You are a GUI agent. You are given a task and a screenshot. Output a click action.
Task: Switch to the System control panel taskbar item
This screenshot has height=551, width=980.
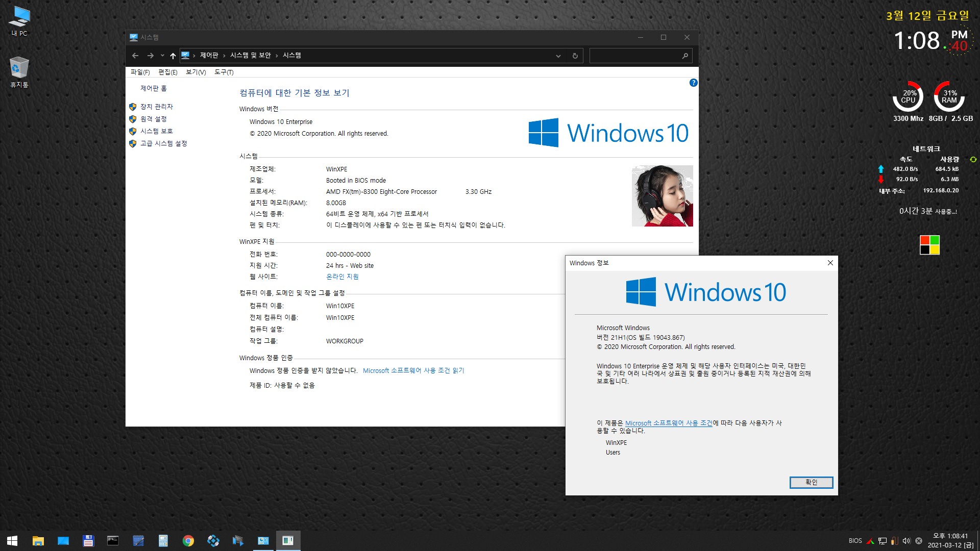click(x=263, y=541)
